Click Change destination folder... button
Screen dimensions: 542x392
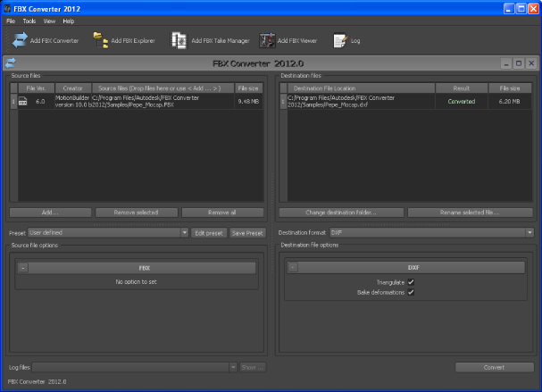[x=341, y=213]
